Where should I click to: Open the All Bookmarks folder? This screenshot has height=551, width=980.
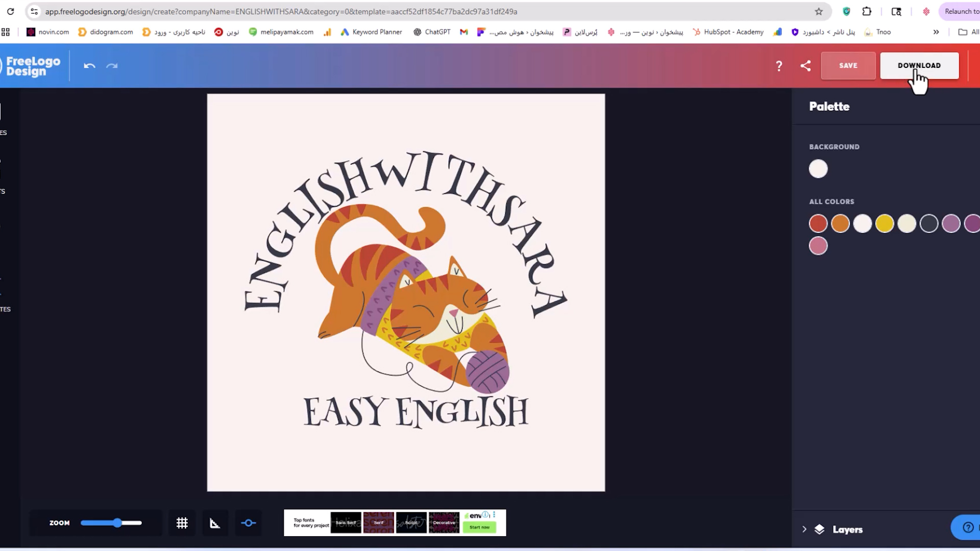point(968,32)
